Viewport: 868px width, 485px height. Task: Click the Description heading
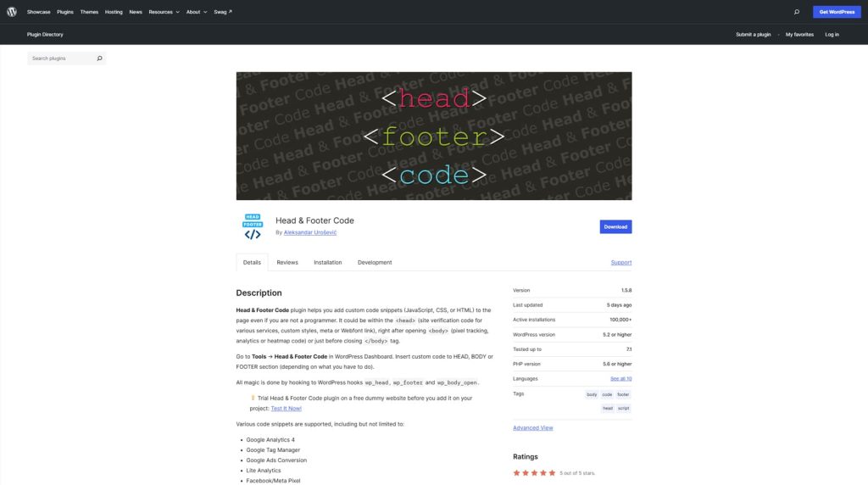259,293
